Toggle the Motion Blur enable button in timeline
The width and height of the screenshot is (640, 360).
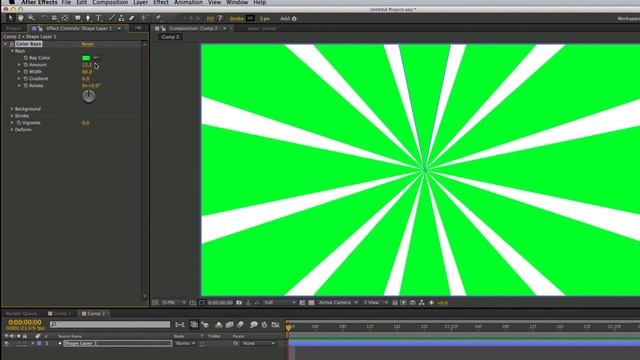(x=240, y=324)
